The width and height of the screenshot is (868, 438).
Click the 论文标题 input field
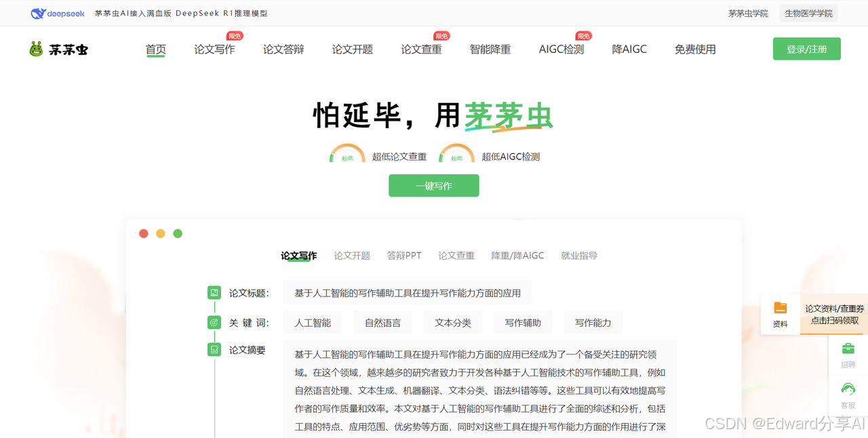coord(408,293)
